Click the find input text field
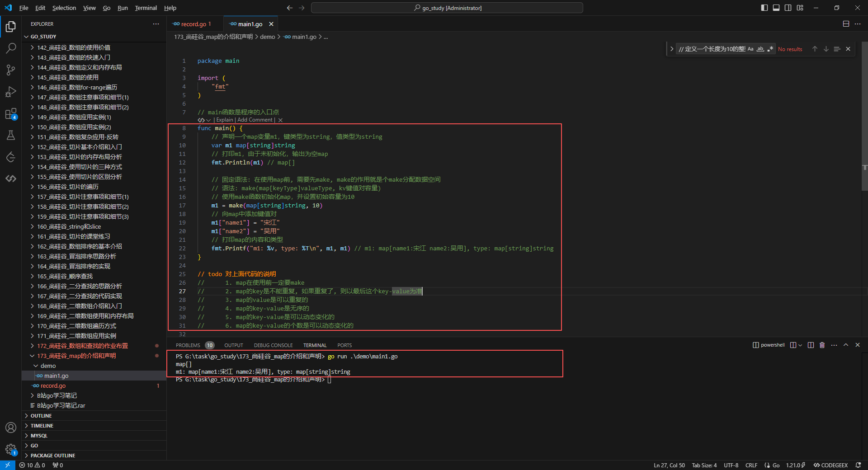 712,49
